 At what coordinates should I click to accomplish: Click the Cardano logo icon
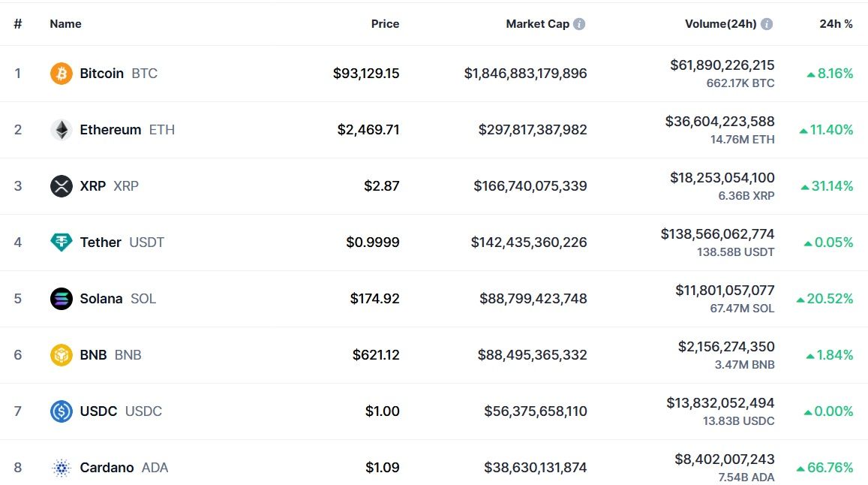pos(61,468)
